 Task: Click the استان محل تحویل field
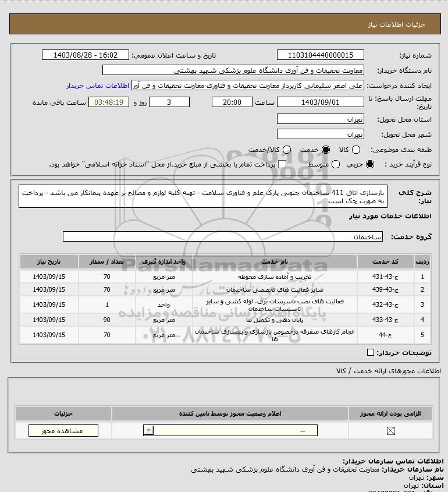tap(321, 119)
